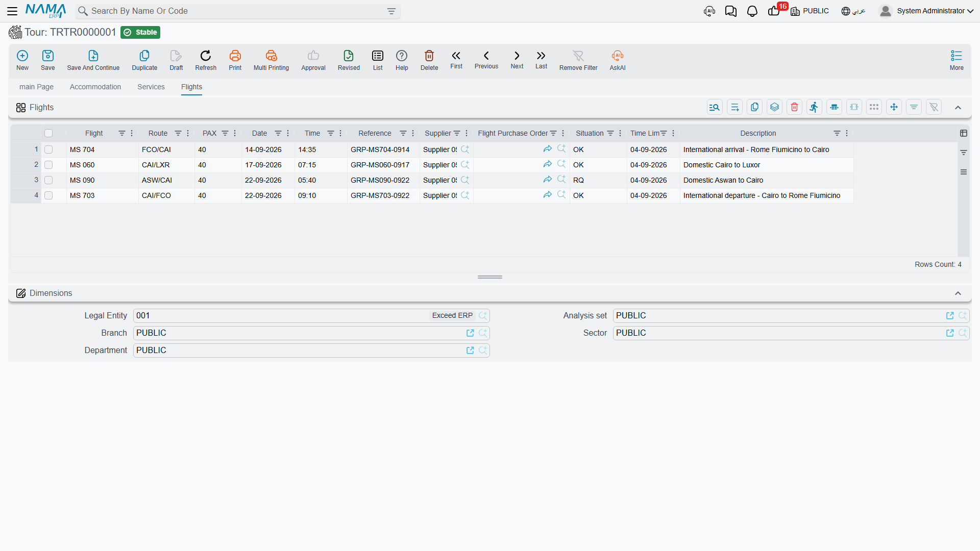This screenshot has width=980, height=551.
Task: Open Route column filter
Action: point(178,133)
